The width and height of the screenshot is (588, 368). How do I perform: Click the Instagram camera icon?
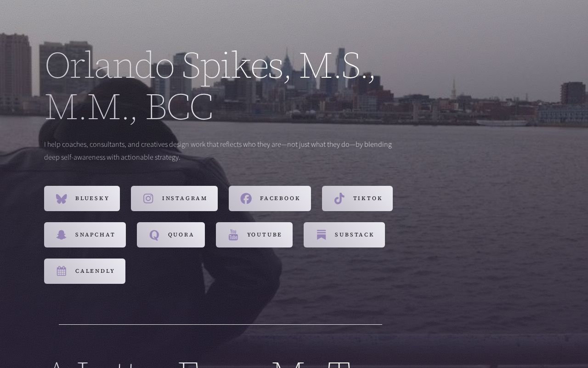[148, 199]
